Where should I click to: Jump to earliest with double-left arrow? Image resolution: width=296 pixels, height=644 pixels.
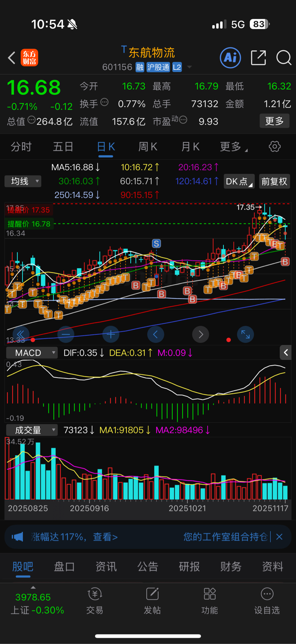pos(21,334)
